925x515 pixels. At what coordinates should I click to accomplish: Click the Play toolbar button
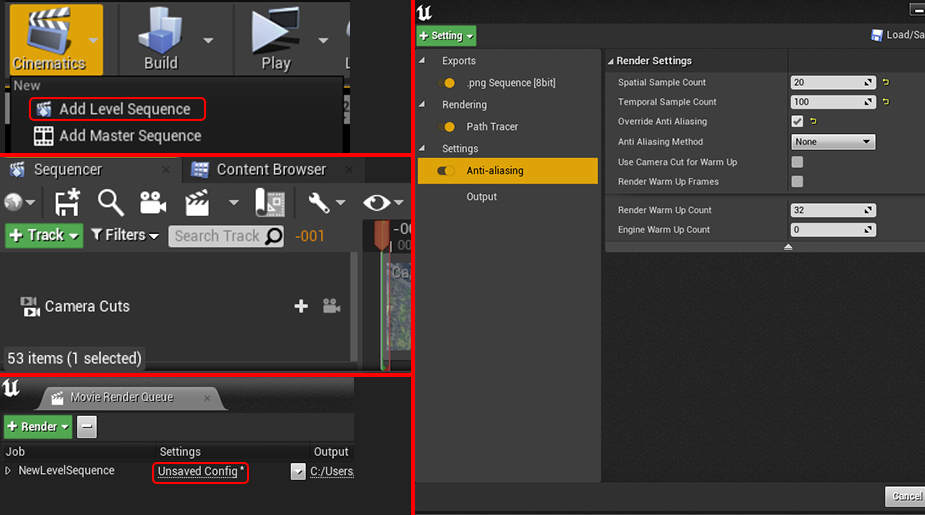coord(275,39)
